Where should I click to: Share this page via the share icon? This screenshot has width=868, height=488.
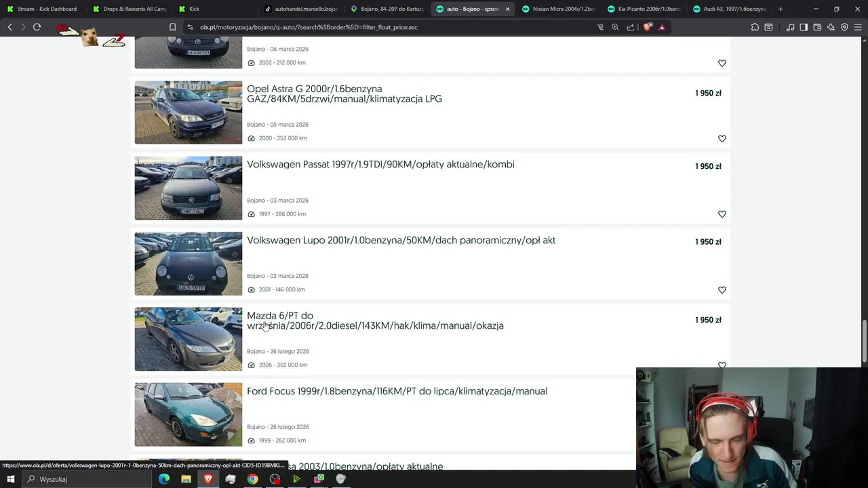tap(631, 27)
